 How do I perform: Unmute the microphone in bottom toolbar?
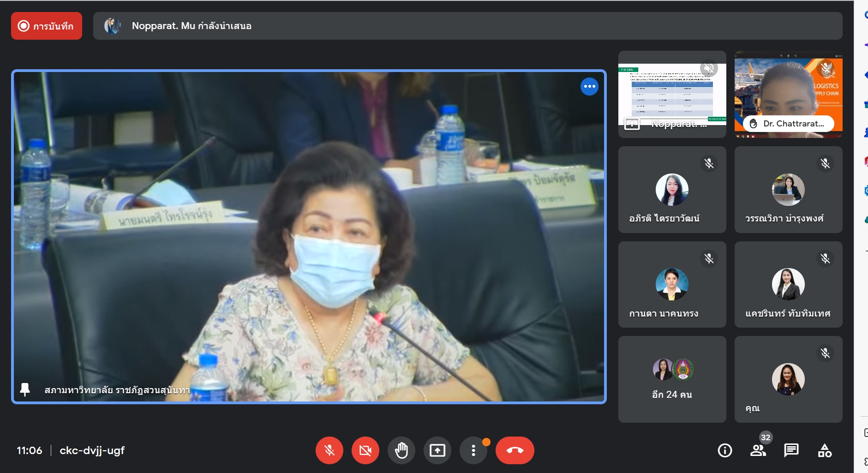pyautogui.click(x=329, y=450)
